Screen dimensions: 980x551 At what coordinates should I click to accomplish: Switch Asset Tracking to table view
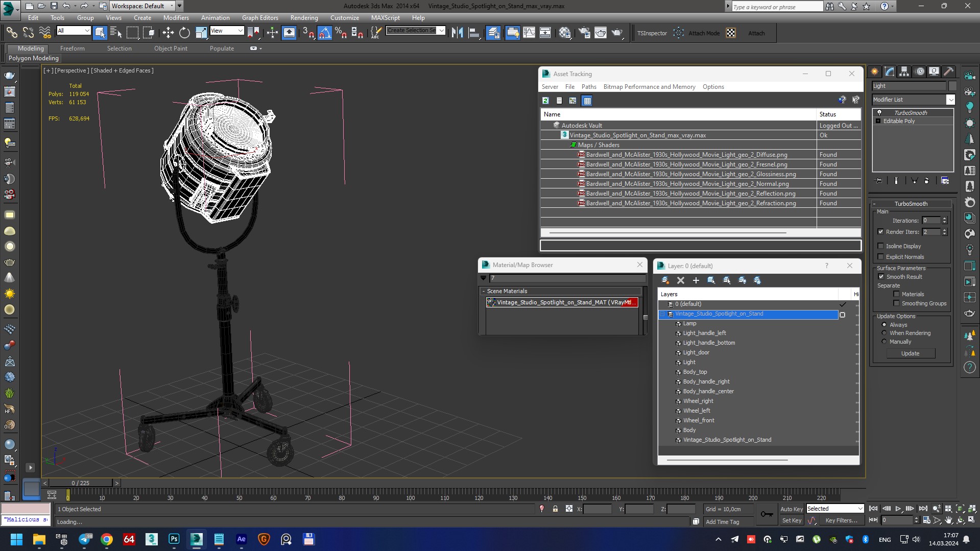(x=587, y=101)
